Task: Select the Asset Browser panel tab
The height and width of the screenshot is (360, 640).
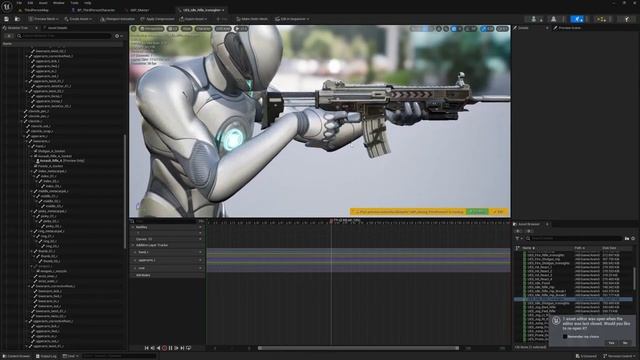Action: tap(528, 224)
